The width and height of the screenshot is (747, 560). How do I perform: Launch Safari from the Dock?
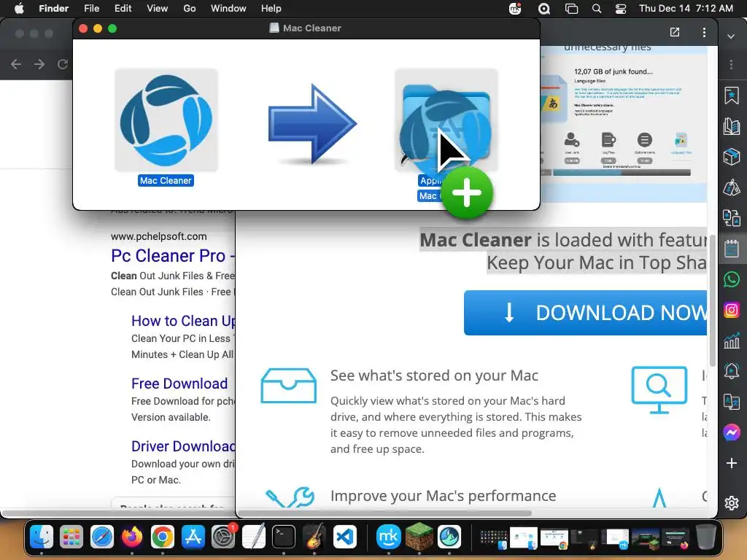click(x=102, y=537)
